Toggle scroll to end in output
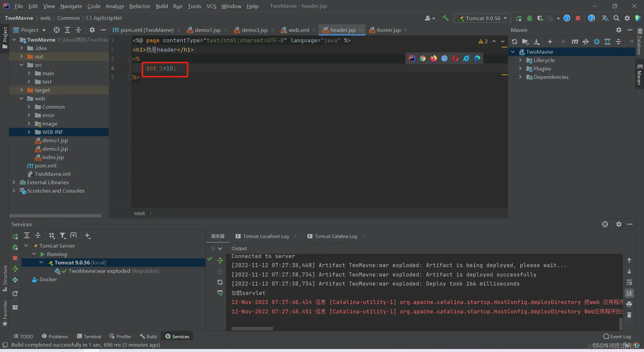The image size is (644, 352). tap(629, 293)
